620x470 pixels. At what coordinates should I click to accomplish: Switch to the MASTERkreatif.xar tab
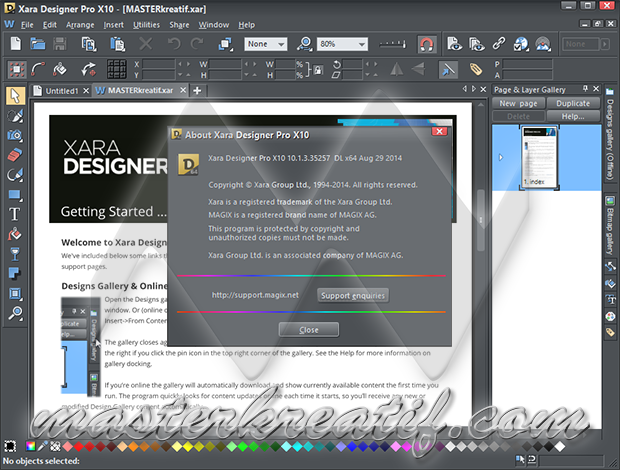coord(140,91)
